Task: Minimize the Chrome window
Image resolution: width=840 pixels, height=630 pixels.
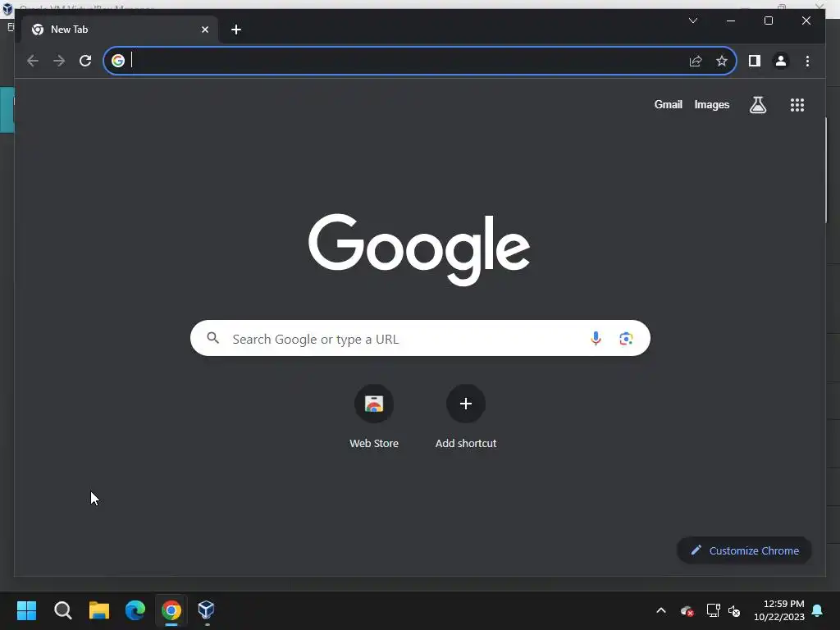Action: 731,21
